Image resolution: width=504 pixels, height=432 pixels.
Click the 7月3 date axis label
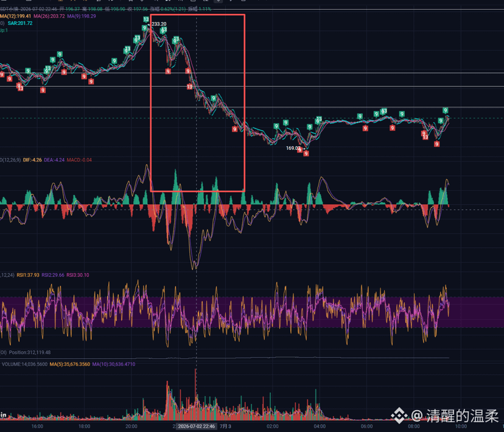point(225,426)
